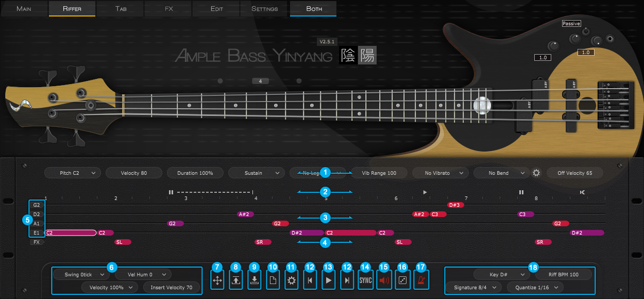Select the SR note in bar 4
This screenshot has height=299, width=644.
tap(263, 242)
